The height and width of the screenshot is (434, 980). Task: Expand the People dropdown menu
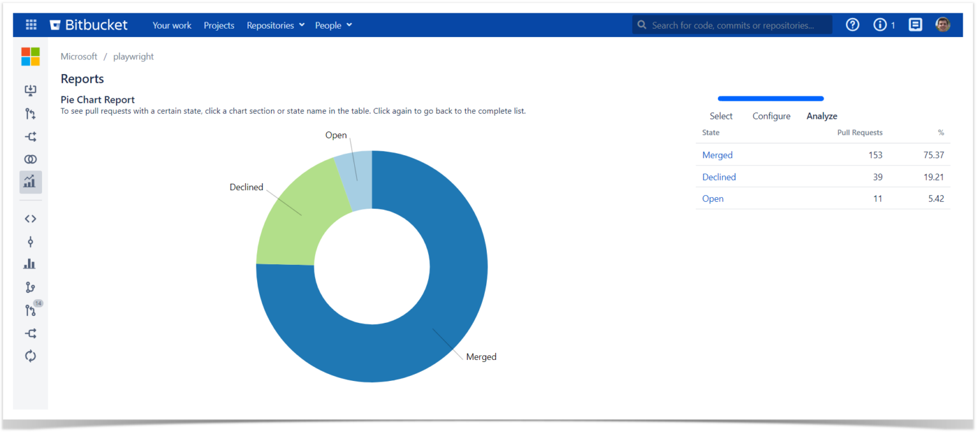[333, 26]
